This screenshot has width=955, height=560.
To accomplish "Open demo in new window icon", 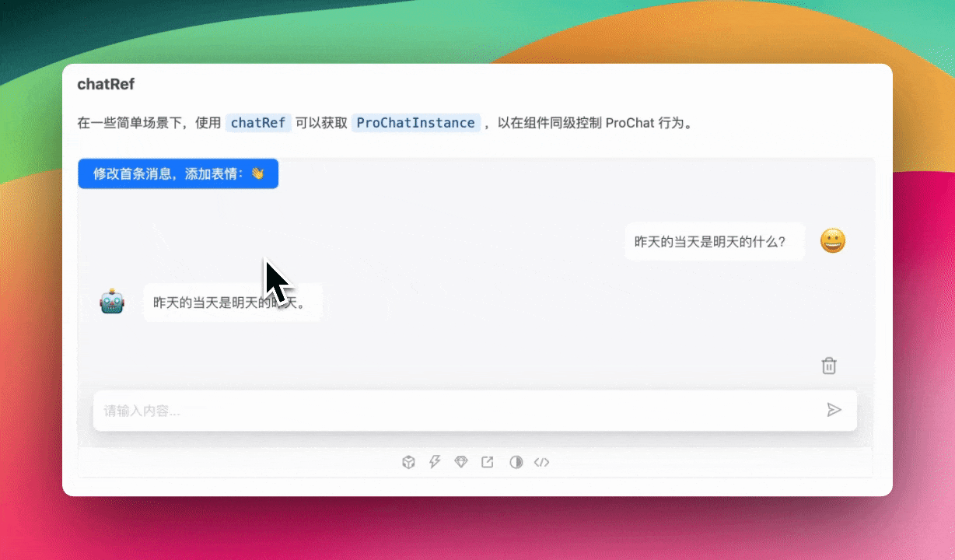I will pyautogui.click(x=488, y=462).
